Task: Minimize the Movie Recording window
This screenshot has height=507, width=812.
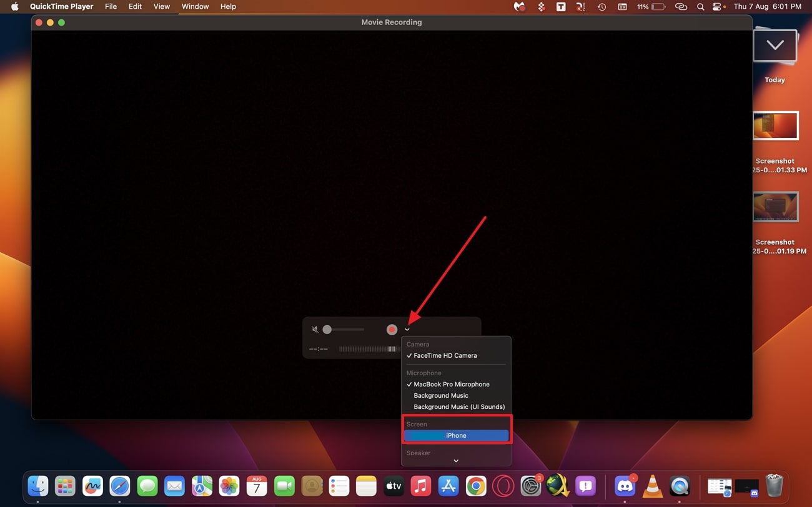Action: [x=50, y=22]
